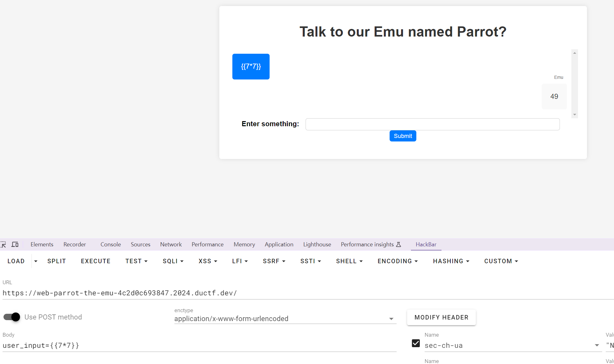Image resolution: width=614 pixels, height=364 pixels.
Task: Click the blue Submit button
Action: pyautogui.click(x=403, y=136)
